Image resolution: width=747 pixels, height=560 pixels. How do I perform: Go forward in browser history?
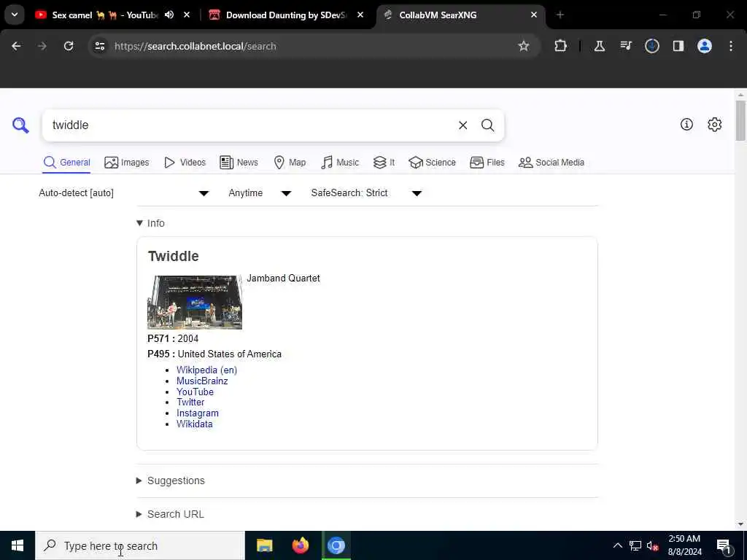42,46
